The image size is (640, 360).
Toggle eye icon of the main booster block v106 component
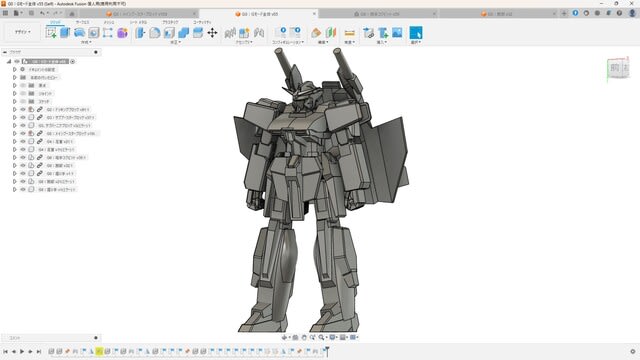23,133
